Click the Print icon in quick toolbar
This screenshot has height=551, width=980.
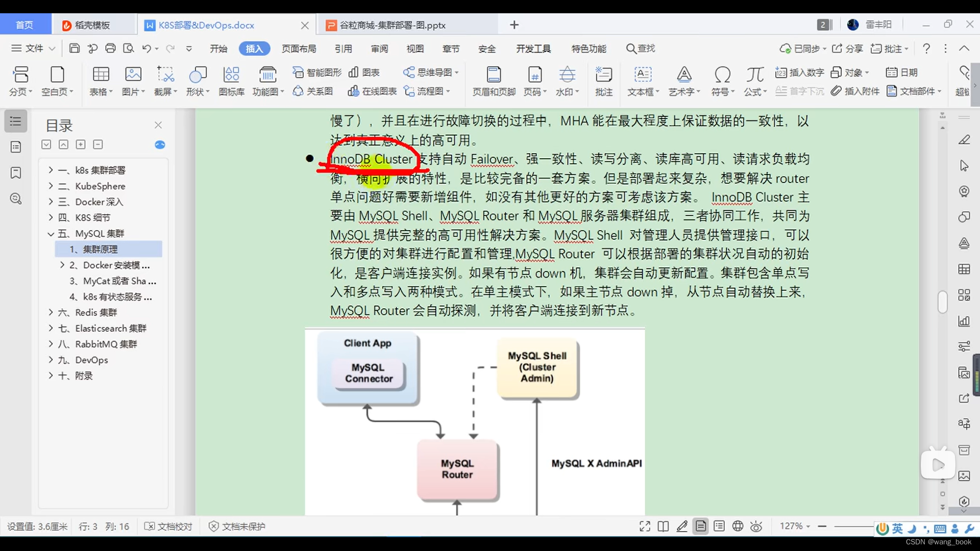point(110,48)
